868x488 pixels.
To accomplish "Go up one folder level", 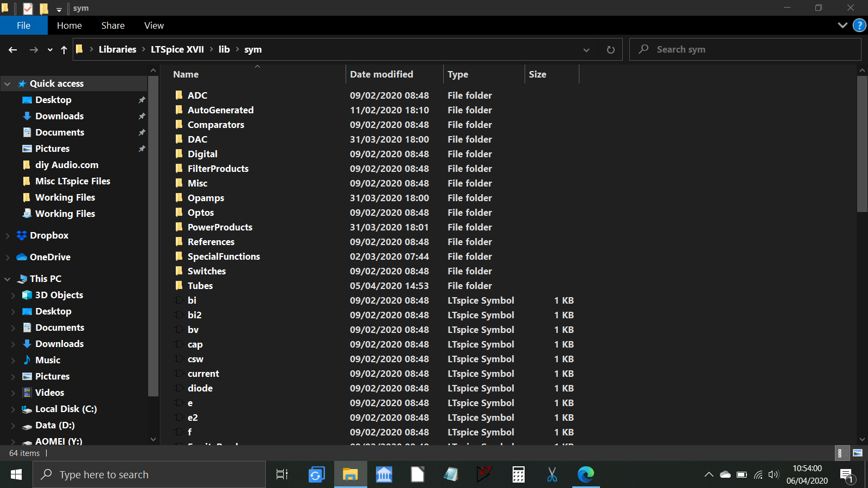I will point(64,50).
